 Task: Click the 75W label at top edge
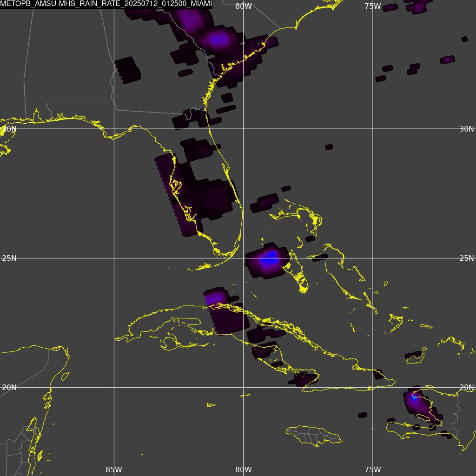[x=373, y=7]
